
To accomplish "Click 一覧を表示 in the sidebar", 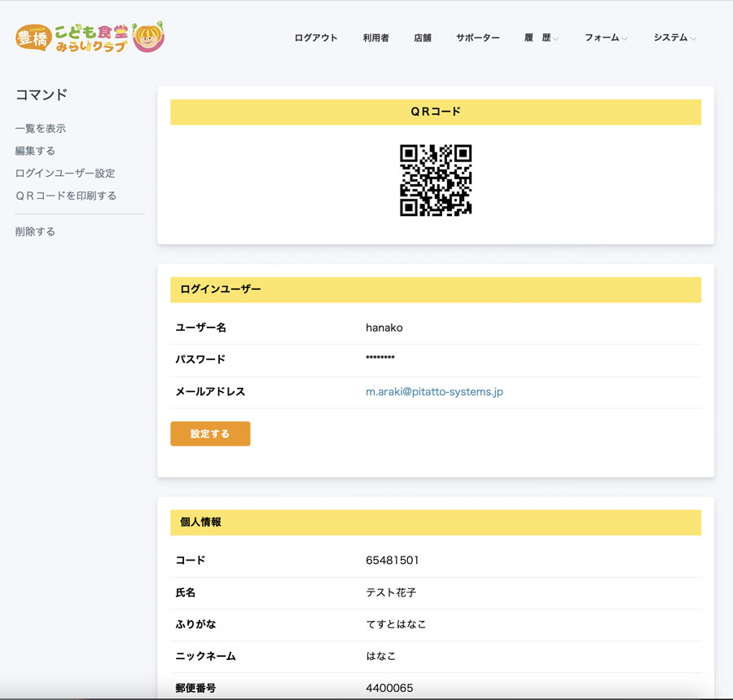I will click(x=41, y=129).
